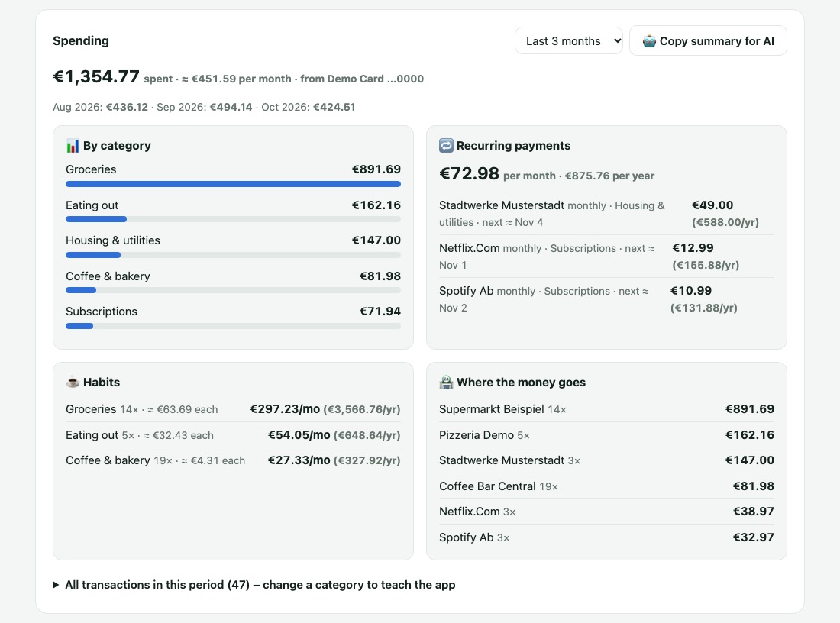Click the €72.98 recurring monthly total
840x623 pixels.
pyautogui.click(x=469, y=173)
